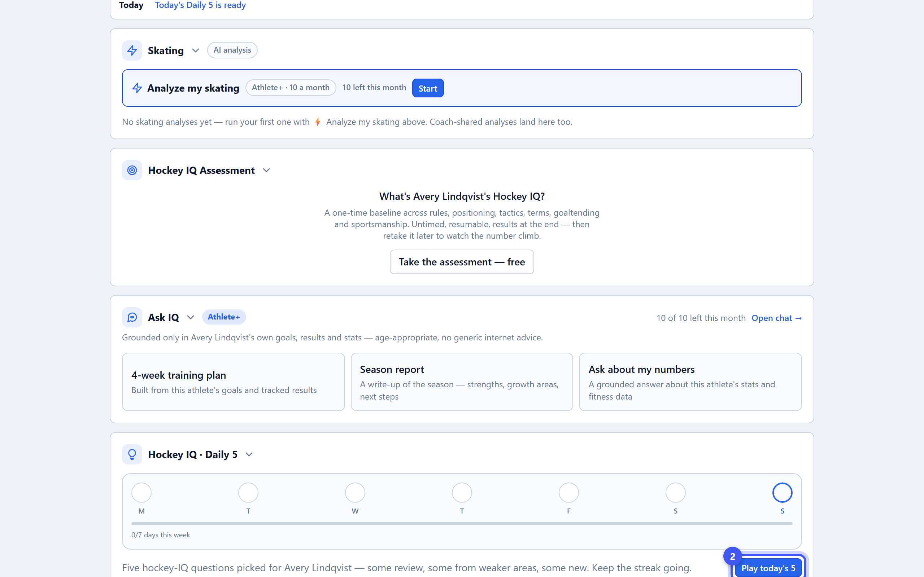This screenshot has width=924, height=577.
Task: Click the Hockey IQ Assessment target icon
Action: click(132, 170)
